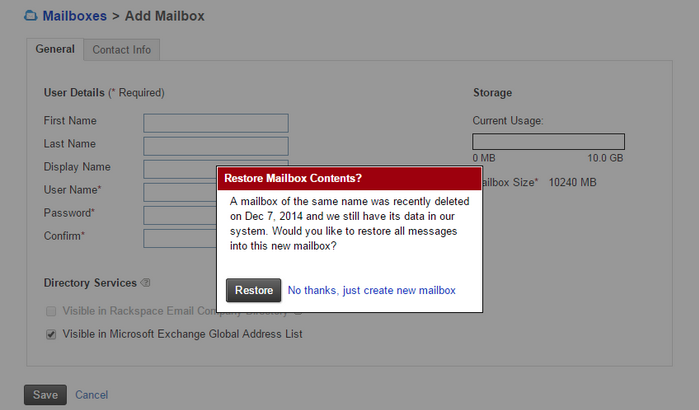Click the 10240 MB mailbox size value
The image size is (699, 410).
(572, 182)
